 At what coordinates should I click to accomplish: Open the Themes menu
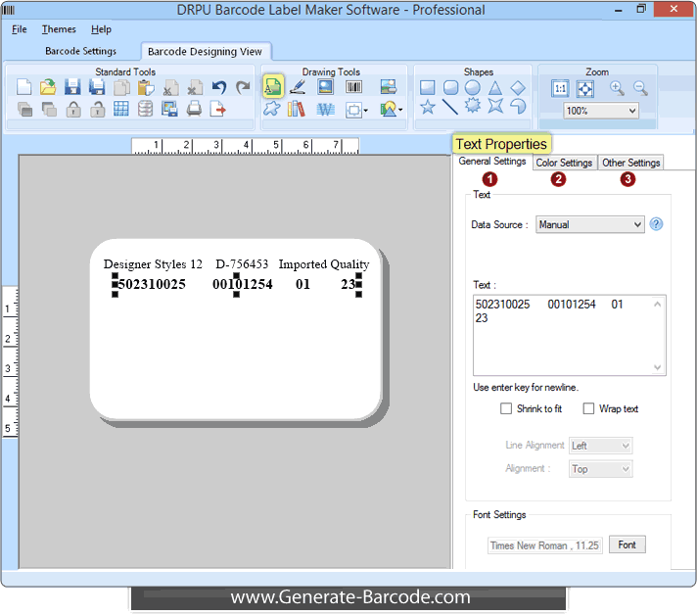(x=59, y=29)
